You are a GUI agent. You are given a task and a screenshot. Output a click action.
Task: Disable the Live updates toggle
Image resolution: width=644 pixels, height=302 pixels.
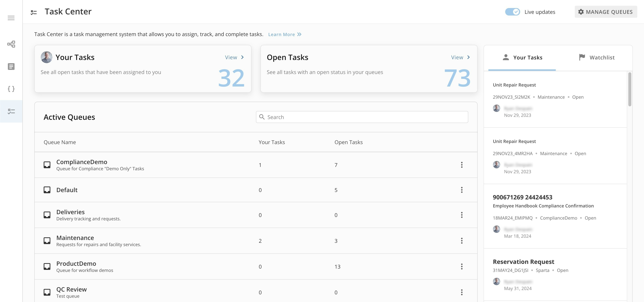pos(512,12)
